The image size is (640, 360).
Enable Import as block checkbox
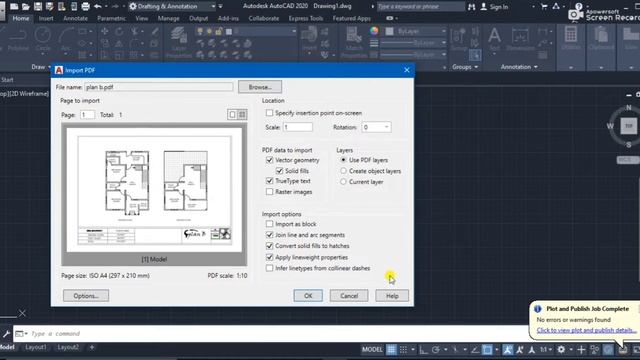coord(269,224)
